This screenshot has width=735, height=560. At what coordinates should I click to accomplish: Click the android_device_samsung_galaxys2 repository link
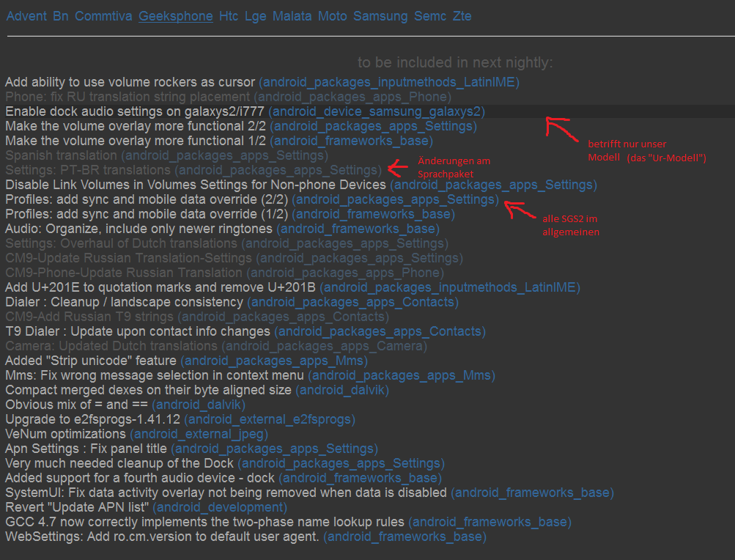click(x=376, y=111)
